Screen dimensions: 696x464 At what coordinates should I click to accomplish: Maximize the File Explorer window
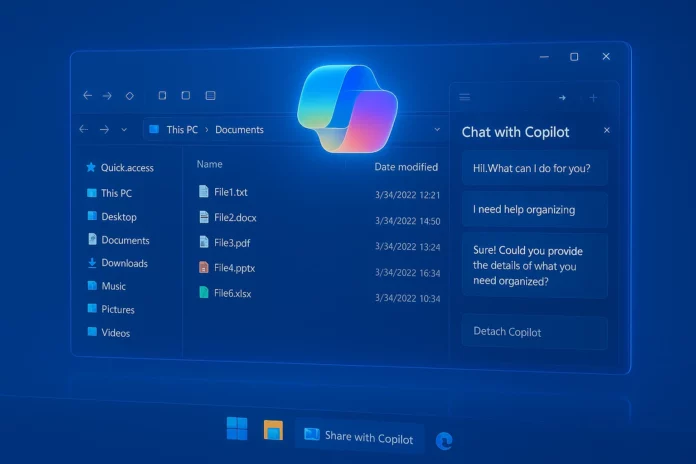coord(574,57)
